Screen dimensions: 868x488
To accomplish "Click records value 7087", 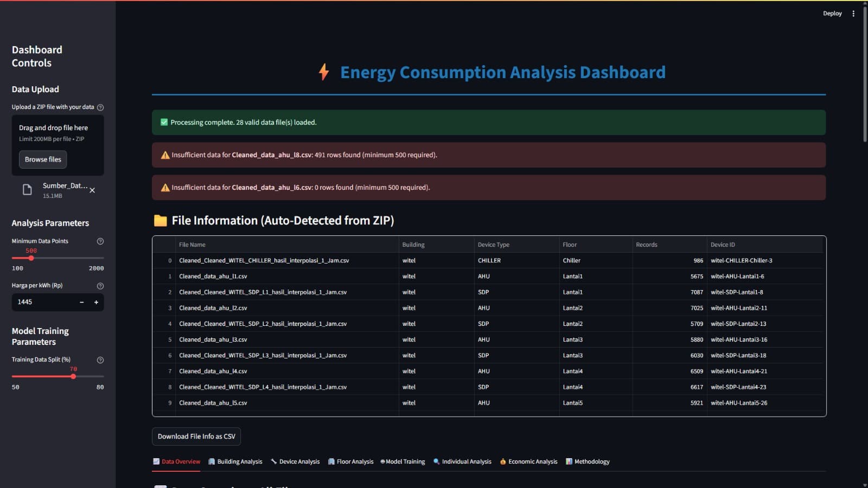I will pyautogui.click(x=669, y=292).
